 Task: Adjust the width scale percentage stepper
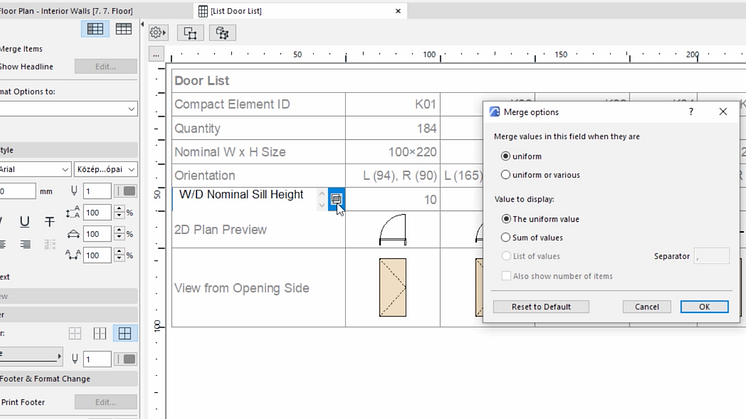coord(119,234)
